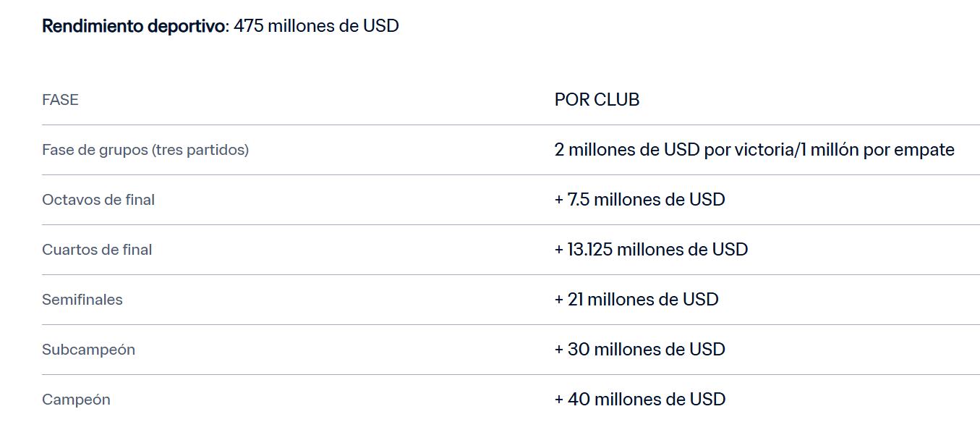980x422 pixels.
Task: Select the "Subcampeón" row label
Action: coord(88,350)
